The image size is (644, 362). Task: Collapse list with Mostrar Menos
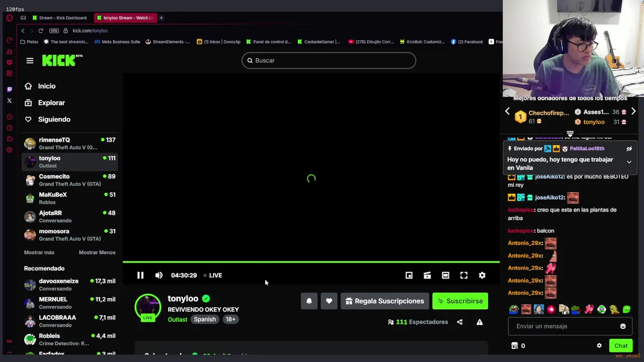coord(97,252)
